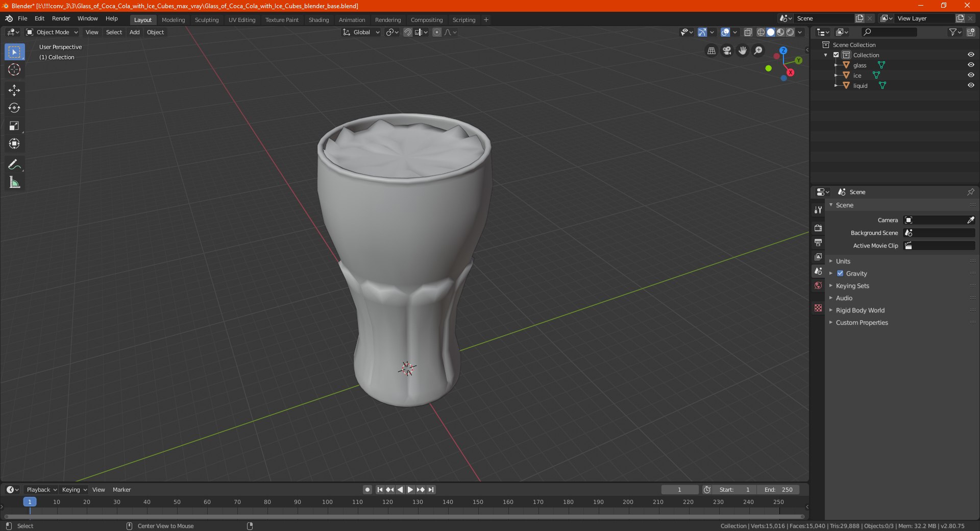This screenshot has width=980, height=531.
Task: Open Active Tool properties tab icon
Action: (818, 210)
